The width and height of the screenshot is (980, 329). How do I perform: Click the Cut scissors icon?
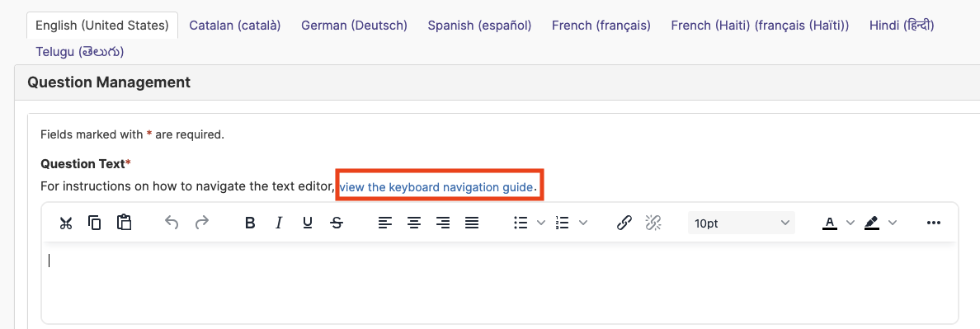coord(66,223)
